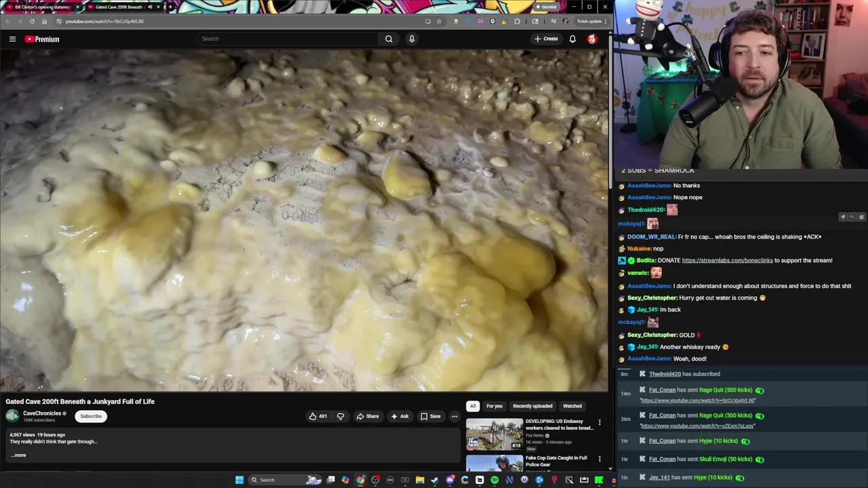Open the green Kick app taskbar icon
Viewport: 868px width, 488px height.
click(x=599, y=480)
